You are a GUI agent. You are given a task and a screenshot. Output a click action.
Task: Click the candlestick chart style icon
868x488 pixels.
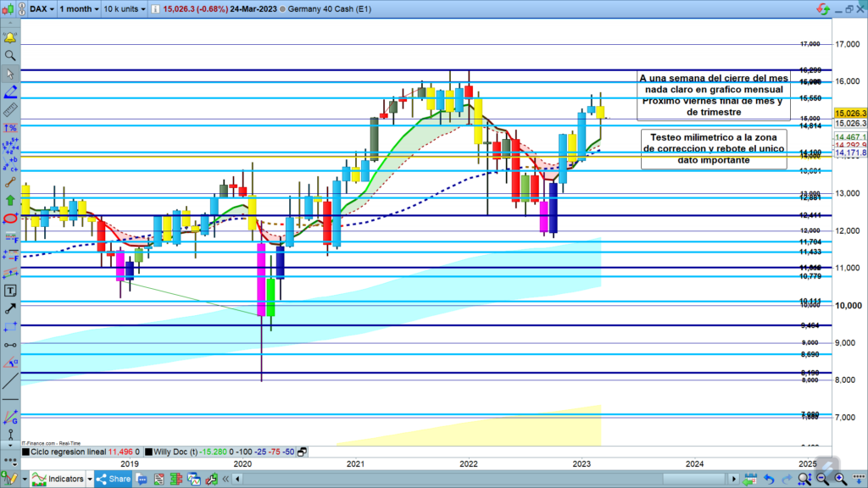click(x=9, y=9)
